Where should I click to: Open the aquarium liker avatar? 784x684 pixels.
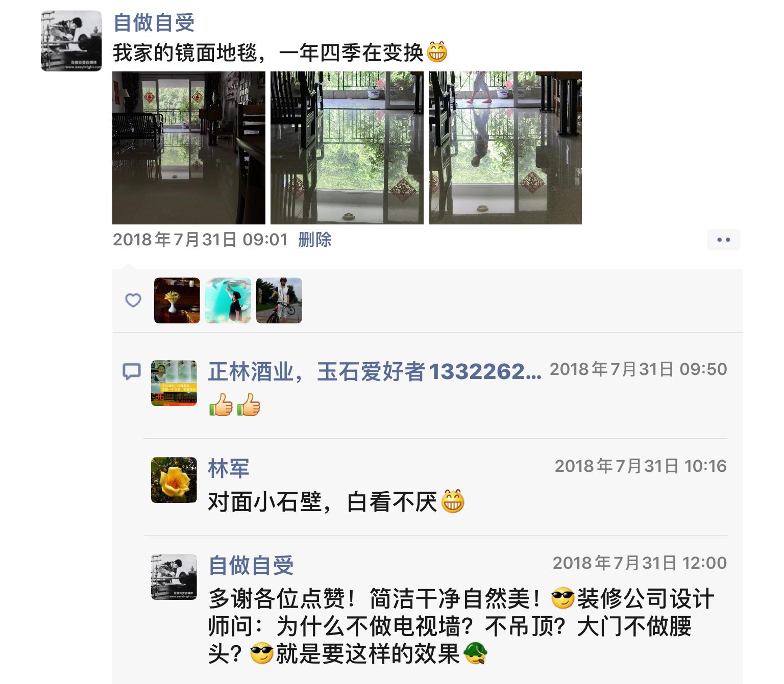228,300
